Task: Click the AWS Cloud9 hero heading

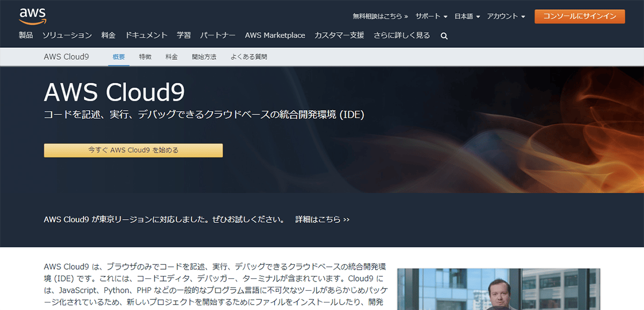Action: (x=114, y=92)
